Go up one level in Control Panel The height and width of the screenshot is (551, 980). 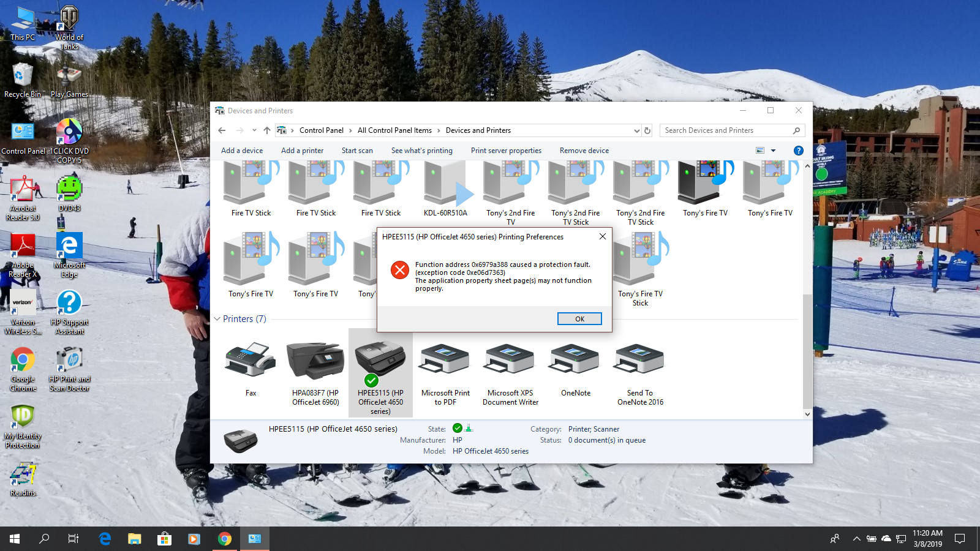pos(267,130)
